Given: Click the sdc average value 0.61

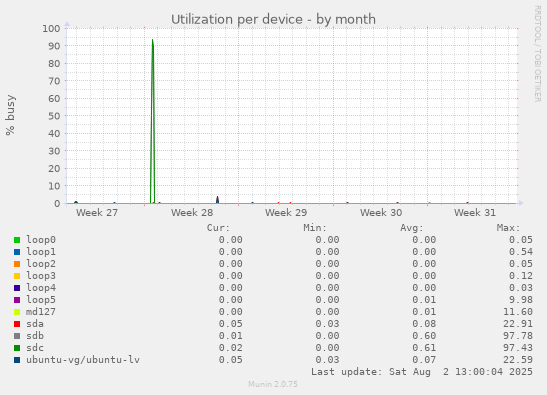Looking at the screenshot, I should (424, 348).
